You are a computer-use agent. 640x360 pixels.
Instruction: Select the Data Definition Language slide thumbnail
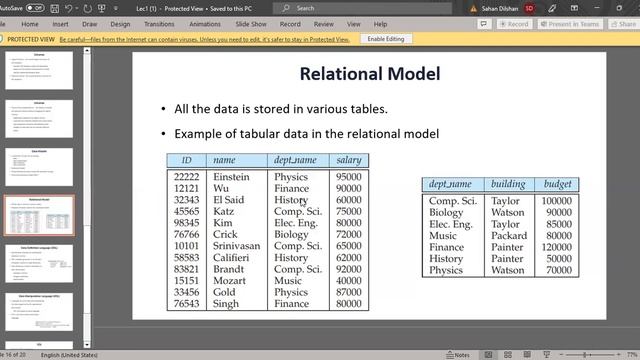click(x=39, y=264)
